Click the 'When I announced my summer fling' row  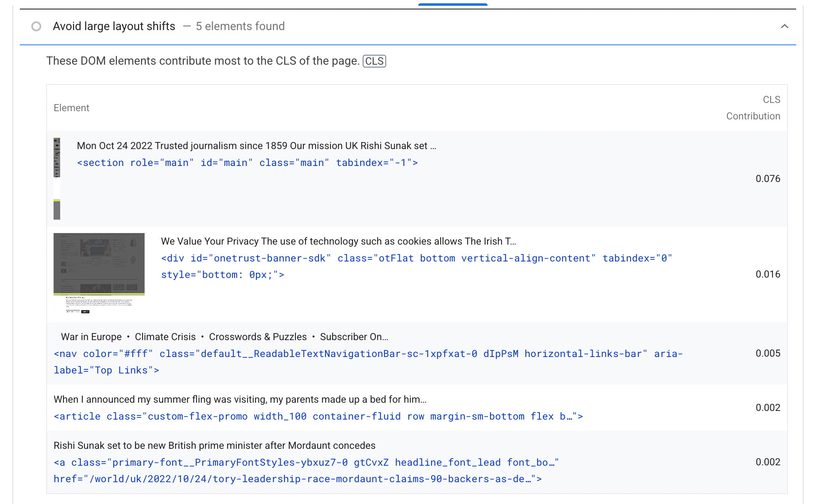pyautogui.click(x=240, y=399)
